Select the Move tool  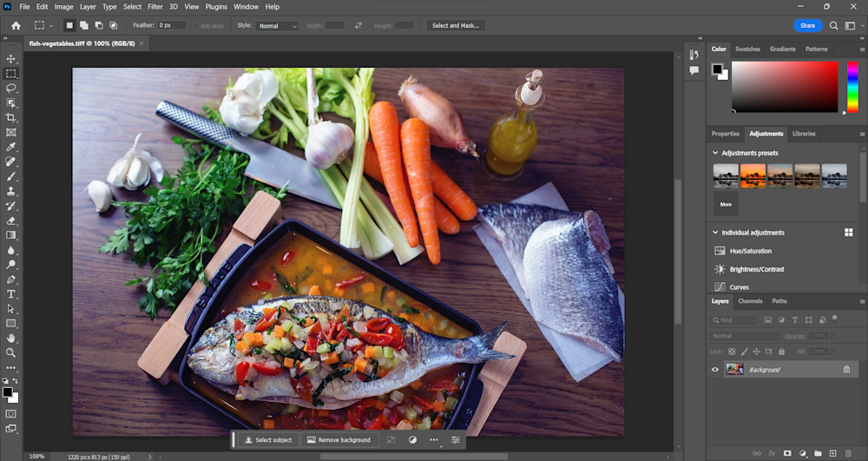click(11, 59)
